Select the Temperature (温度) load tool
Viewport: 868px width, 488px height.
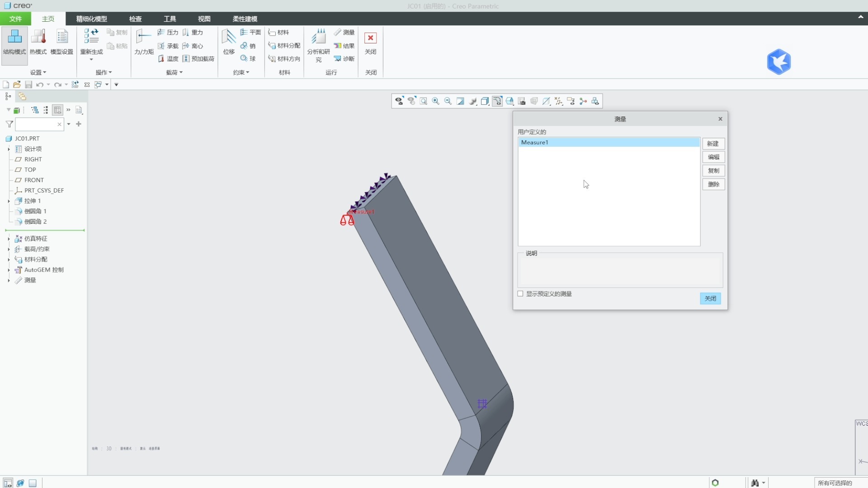[x=168, y=59]
